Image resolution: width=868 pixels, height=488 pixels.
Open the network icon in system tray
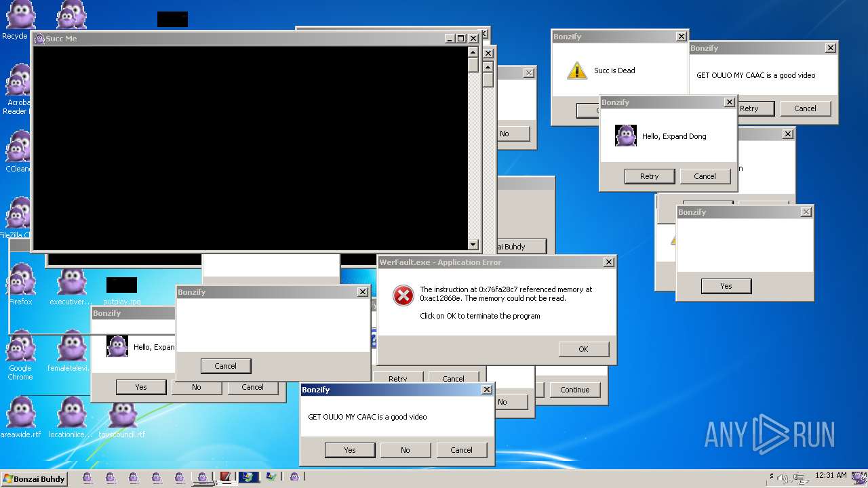(x=800, y=479)
